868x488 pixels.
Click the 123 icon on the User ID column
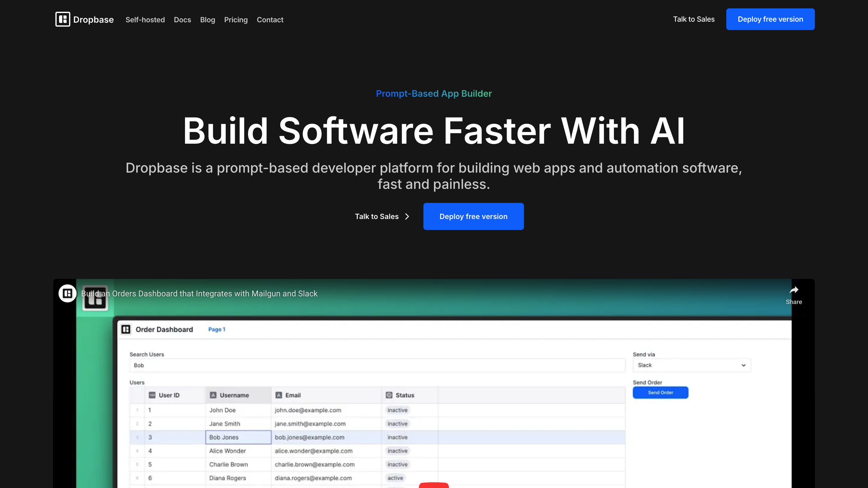[152, 395]
